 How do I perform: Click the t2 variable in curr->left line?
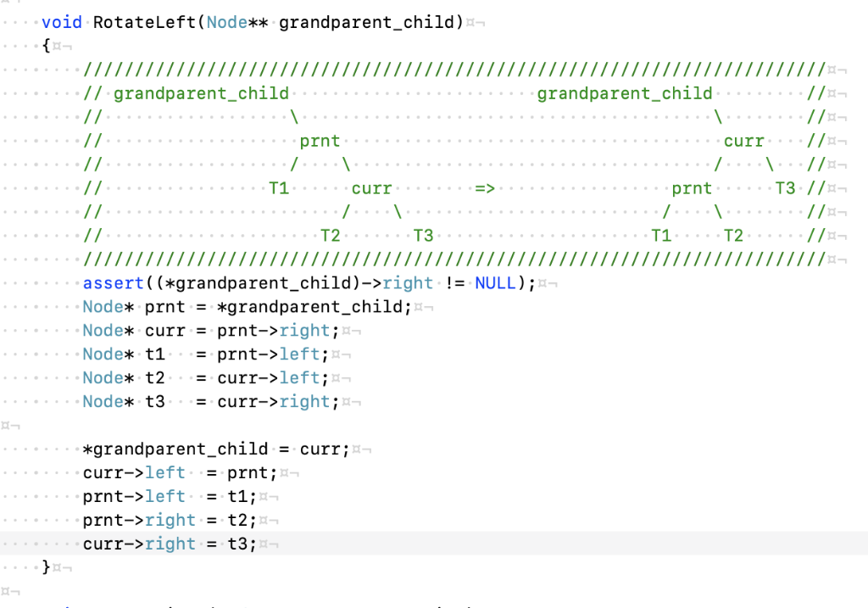(155, 377)
